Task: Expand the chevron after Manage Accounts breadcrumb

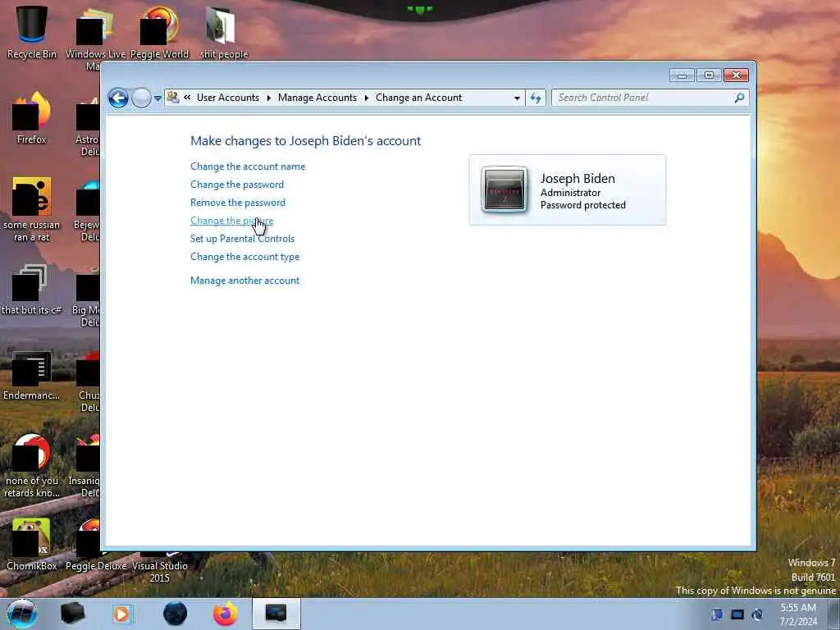Action: pos(367,98)
